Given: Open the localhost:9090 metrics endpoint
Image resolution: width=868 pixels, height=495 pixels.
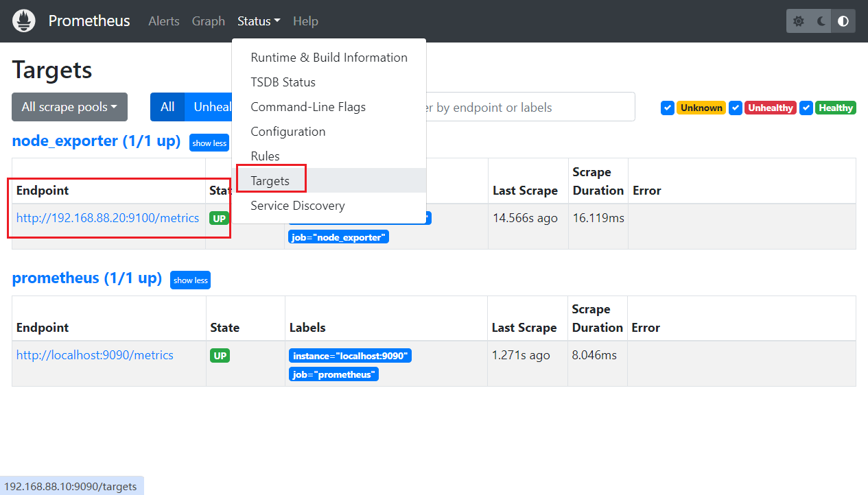Looking at the screenshot, I should 95,355.
